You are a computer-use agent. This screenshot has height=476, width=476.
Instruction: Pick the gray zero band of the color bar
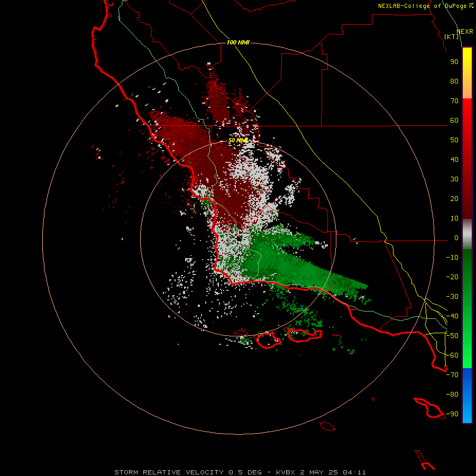[x=467, y=234]
